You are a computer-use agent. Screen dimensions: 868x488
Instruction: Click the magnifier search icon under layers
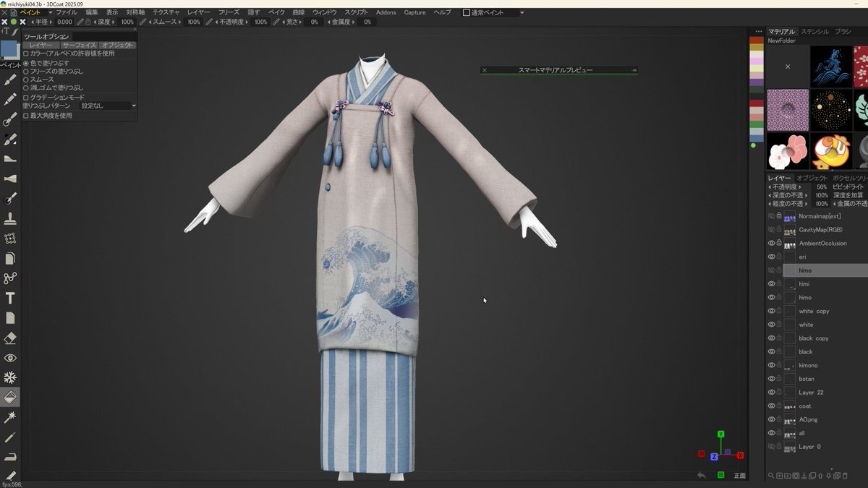pos(772,476)
